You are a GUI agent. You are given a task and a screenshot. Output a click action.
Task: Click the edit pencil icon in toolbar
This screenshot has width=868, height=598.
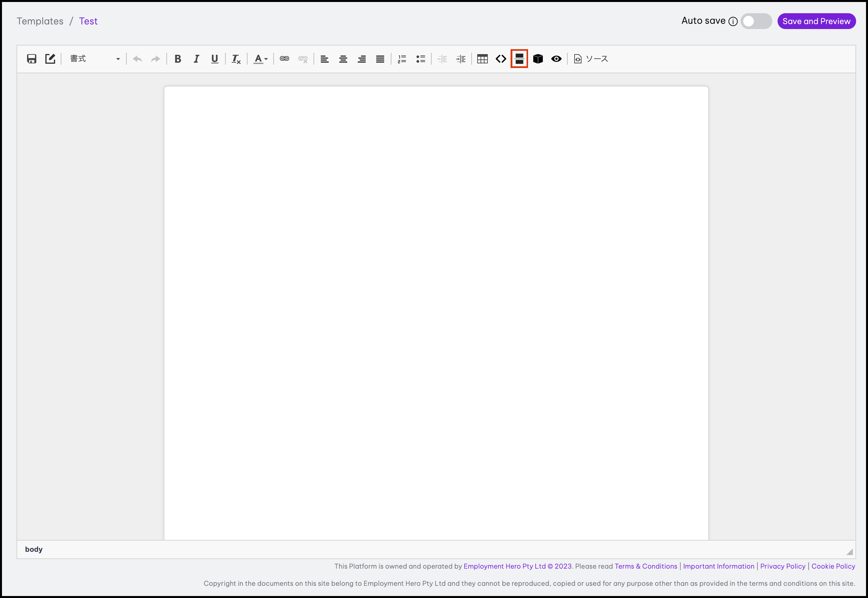[x=50, y=59]
